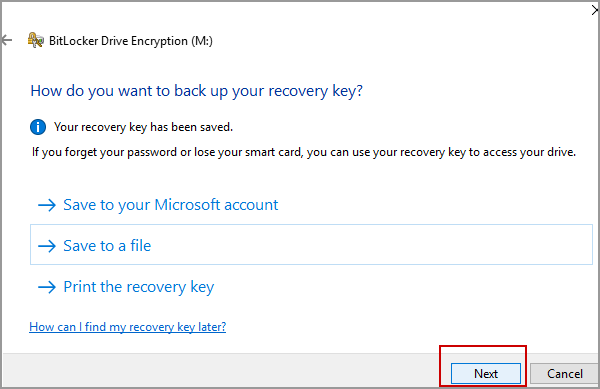Click the word file in the highlighted option
This screenshot has width=600, height=389.
[x=140, y=246]
